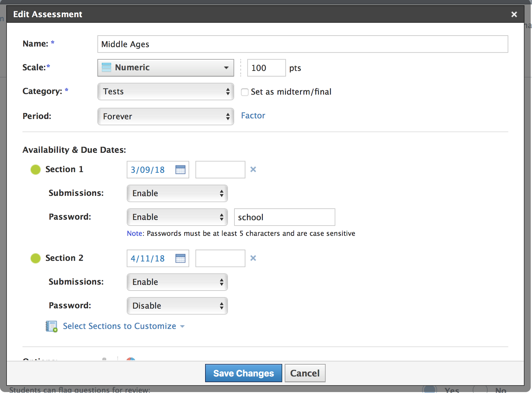Click the Section 1 password text field
The width and height of the screenshot is (532, 393).
tap(284, 217)
